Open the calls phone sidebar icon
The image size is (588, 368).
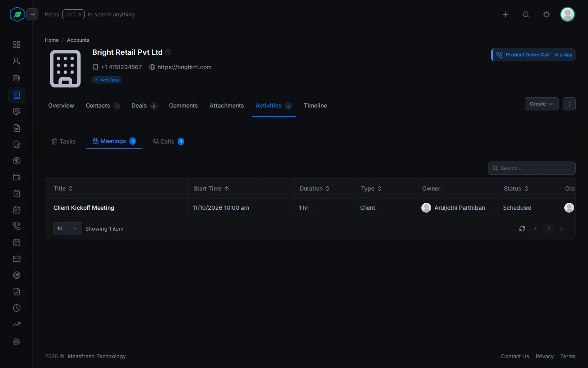tap(17, 226)
